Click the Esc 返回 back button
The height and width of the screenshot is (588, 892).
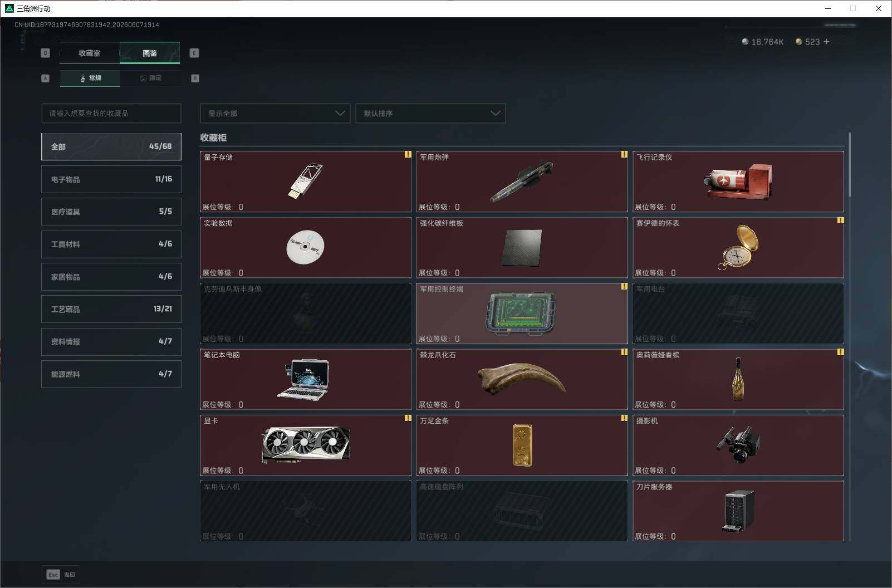point(61,574)
